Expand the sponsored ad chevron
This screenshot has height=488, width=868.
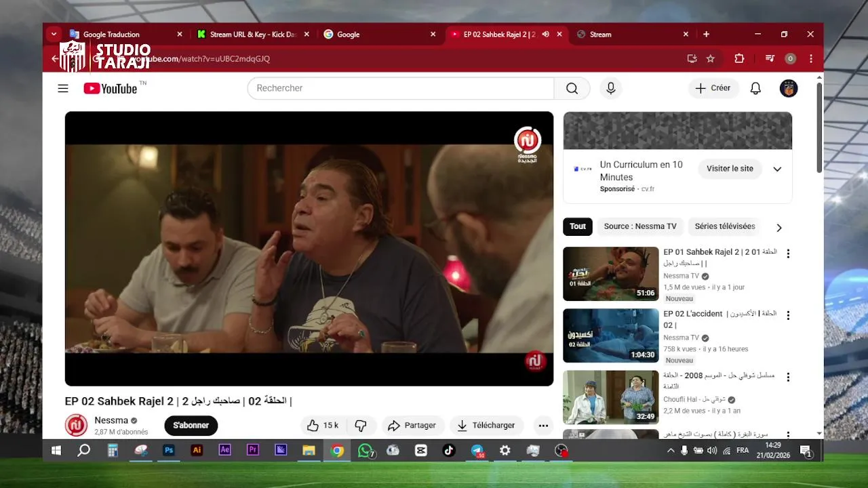point(777,169)
